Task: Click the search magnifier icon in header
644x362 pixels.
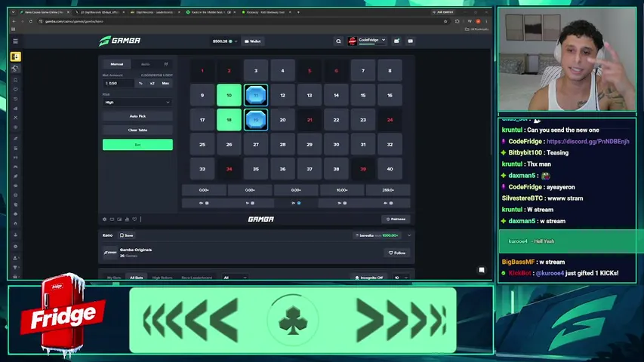Action: [x=338, y=41]
